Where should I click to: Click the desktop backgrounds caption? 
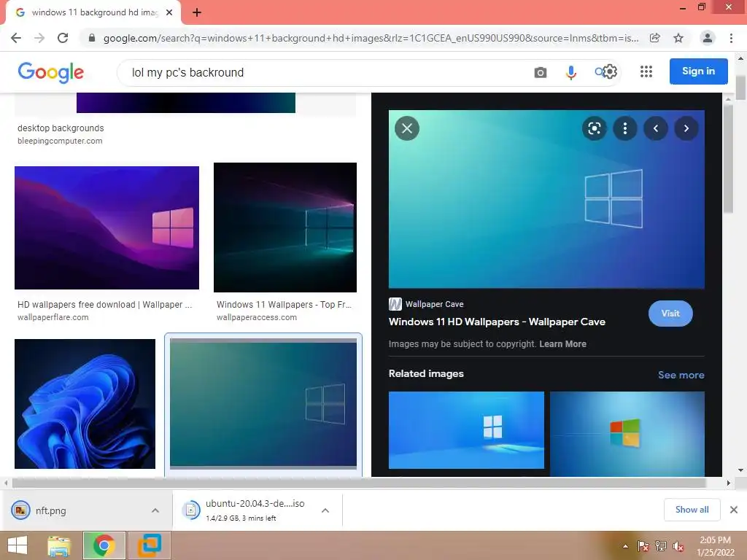61,128
